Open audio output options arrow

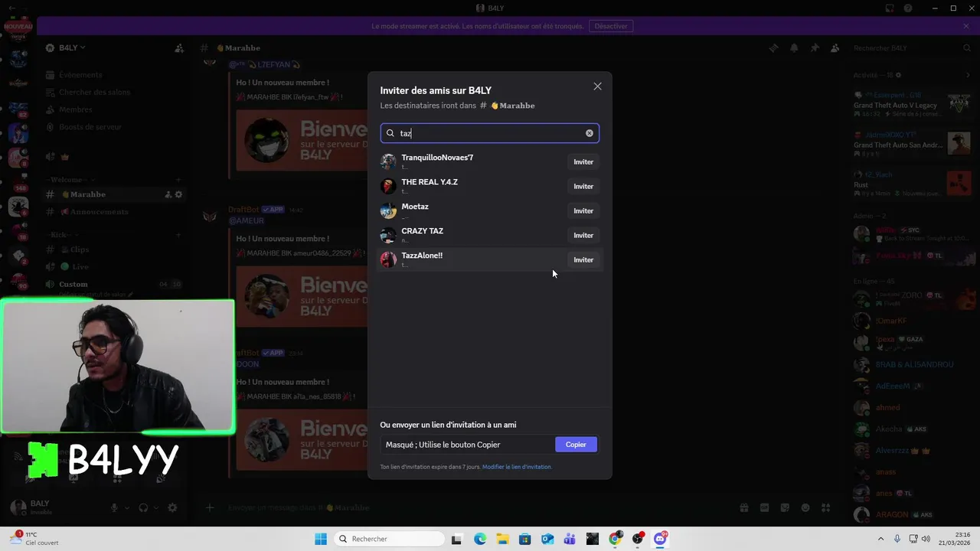pyautogui.click(x=155, y=507)
